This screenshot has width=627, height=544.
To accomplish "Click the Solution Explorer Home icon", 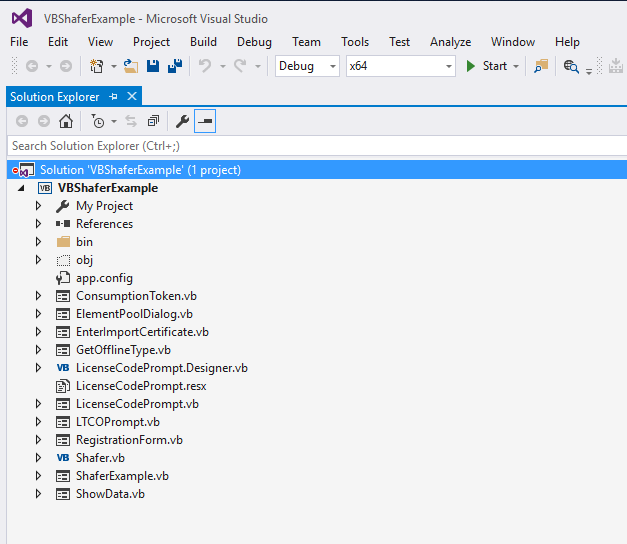I will coord(66,121).
